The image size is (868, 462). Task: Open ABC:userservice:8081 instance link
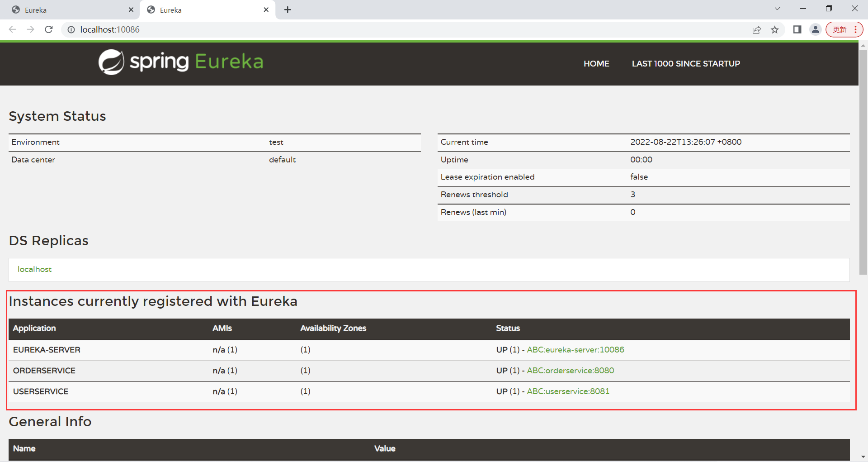point(568,391)
